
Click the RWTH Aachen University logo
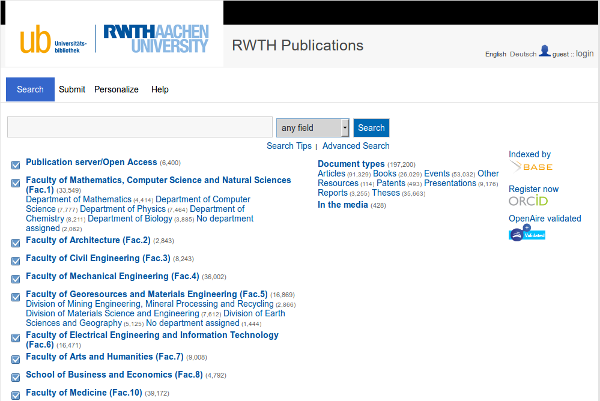(x=155, y=40)
